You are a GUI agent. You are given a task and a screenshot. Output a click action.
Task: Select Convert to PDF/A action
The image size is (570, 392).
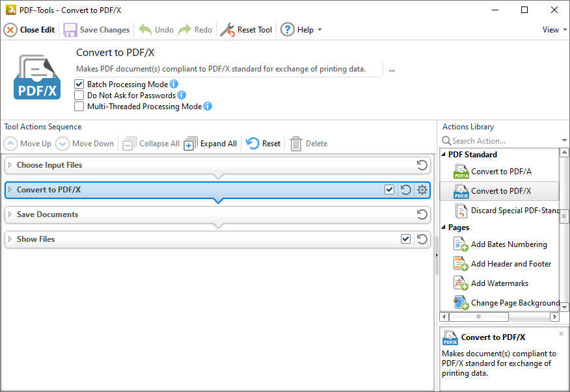click(500, 172)
